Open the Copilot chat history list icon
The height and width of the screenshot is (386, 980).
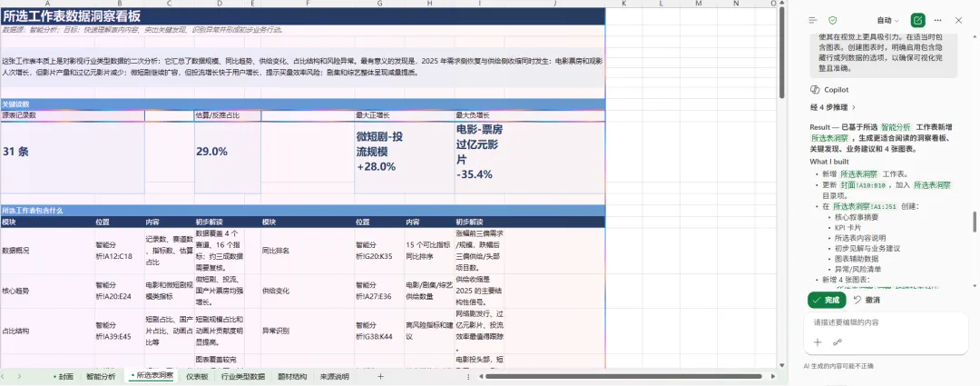pos(812,21)
